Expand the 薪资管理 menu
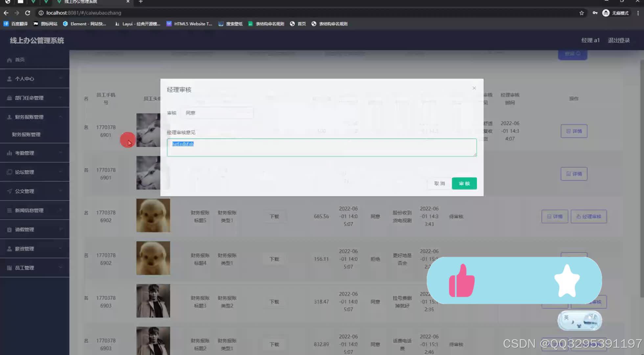Image resolution: width=644 pixels, height=355 pixels. point(34,248)
